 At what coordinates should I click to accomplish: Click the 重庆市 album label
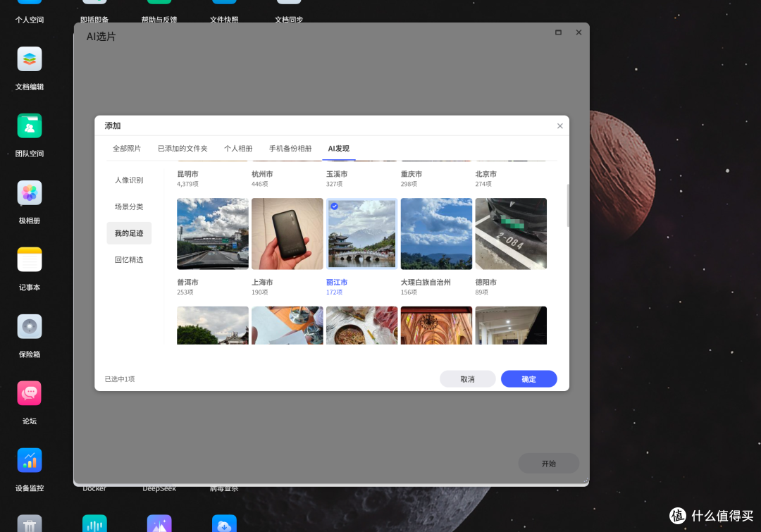[x=411, y=174]
